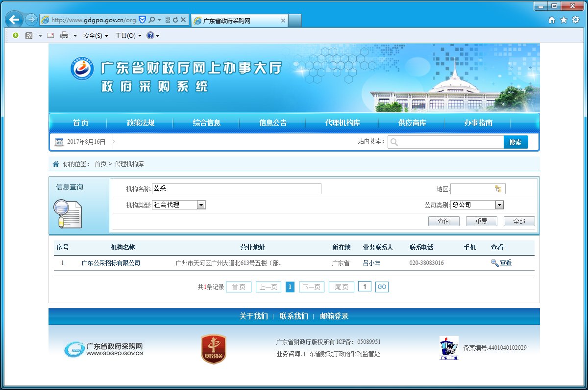
Task: Click the browser back arrow button
Action: tap(14, 20)
